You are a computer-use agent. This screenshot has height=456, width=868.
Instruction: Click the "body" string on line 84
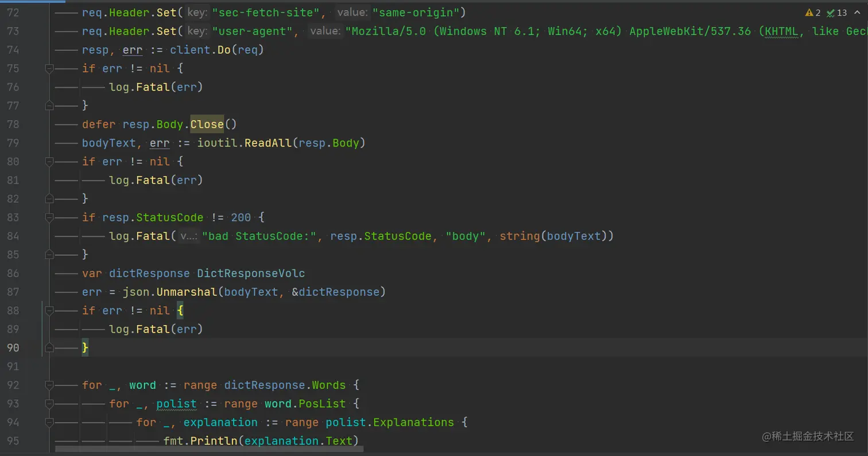click(x=466, y=235)
